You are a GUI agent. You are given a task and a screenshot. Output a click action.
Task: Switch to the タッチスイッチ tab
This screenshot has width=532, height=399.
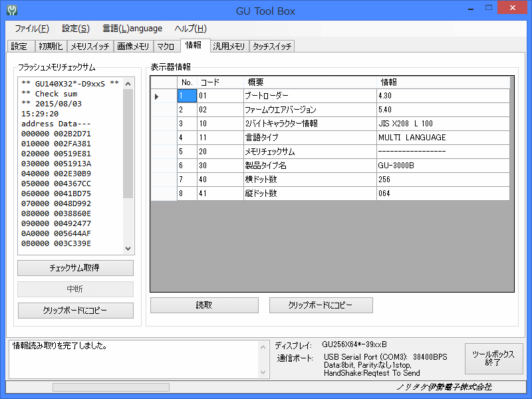click(272, 46)
